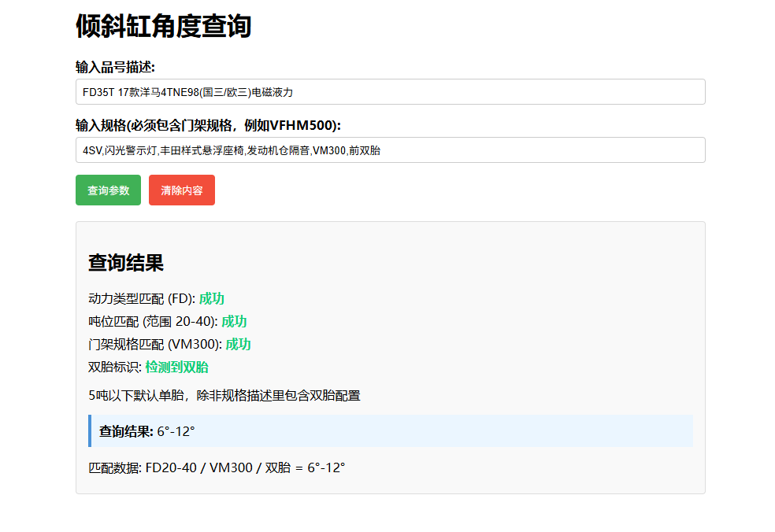The height and width of the screenshot is (532, 775).
Task: Click into the 规格 input field
Action: (x=390, y=150)
